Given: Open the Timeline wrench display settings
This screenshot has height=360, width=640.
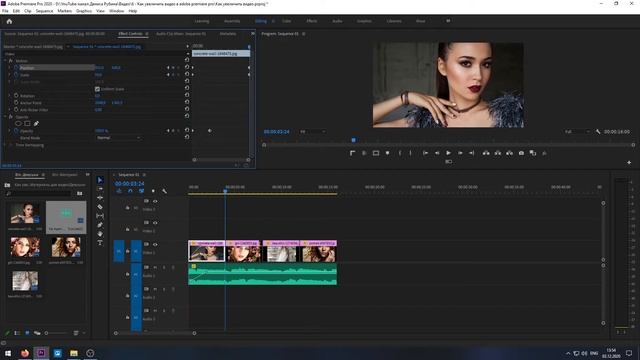Looking at the screenshot, I should (164, 191).
